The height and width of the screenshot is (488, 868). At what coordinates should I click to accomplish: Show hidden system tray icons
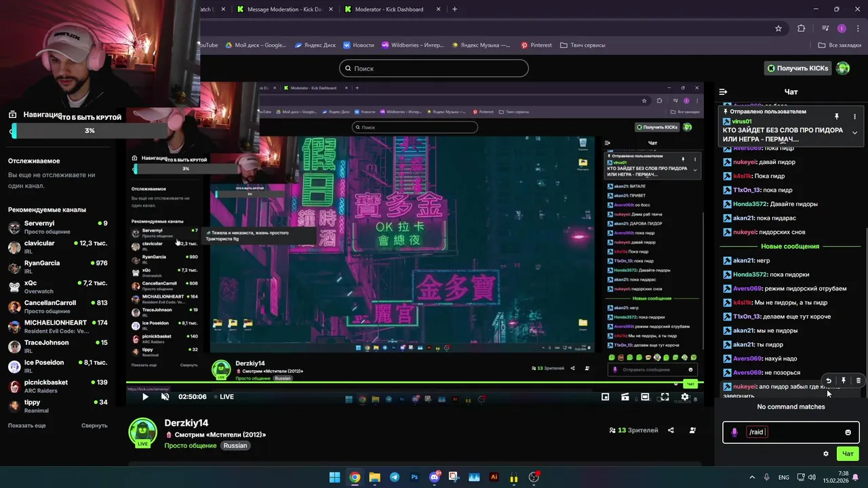click(x=751, y=477)
